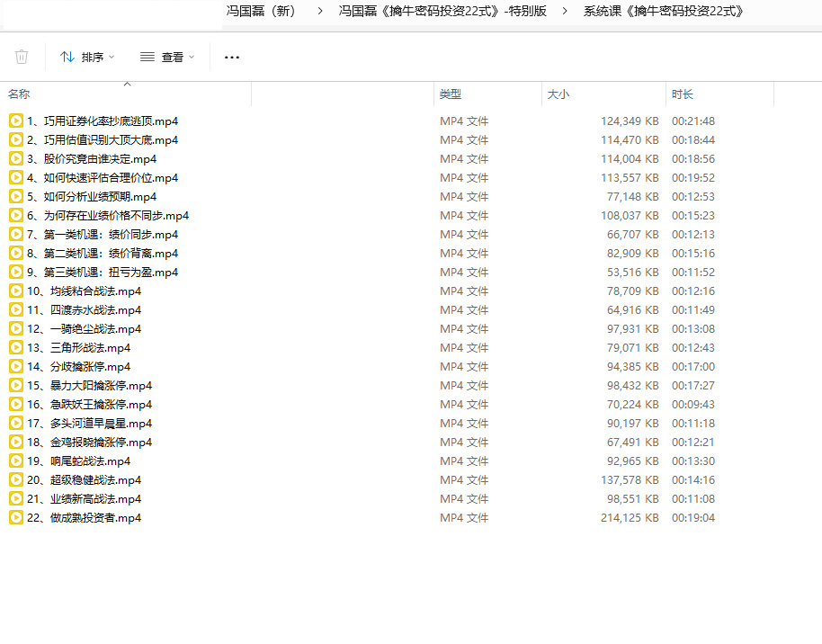Click video icon for 5、如何分析业绩预期.mp4

point(16,197)
